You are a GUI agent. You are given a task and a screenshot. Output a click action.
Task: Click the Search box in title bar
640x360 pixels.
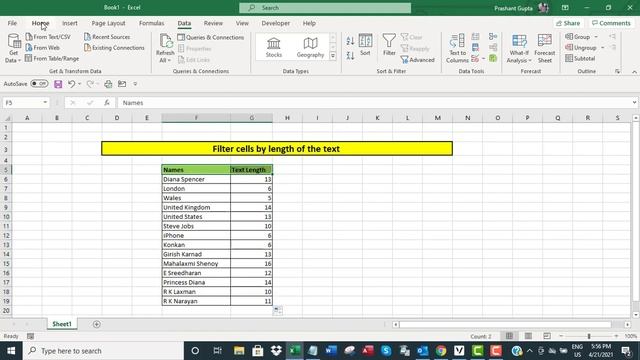coord(325,8)
